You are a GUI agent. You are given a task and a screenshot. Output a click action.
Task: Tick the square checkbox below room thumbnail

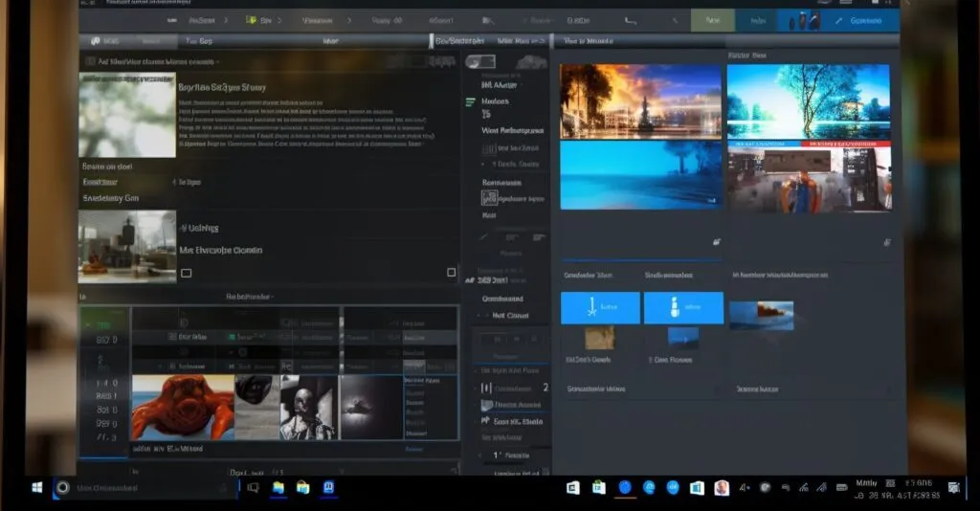187,273
